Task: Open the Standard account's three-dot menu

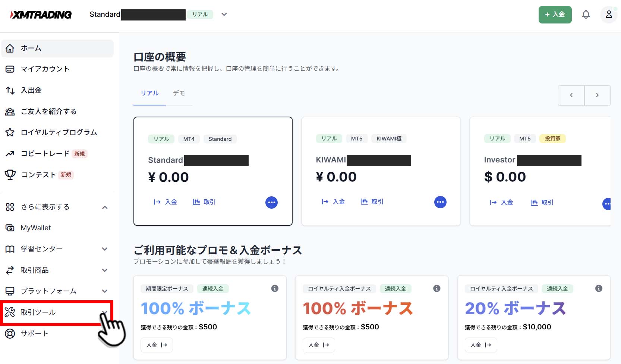Action: click(x=271, y=202)
